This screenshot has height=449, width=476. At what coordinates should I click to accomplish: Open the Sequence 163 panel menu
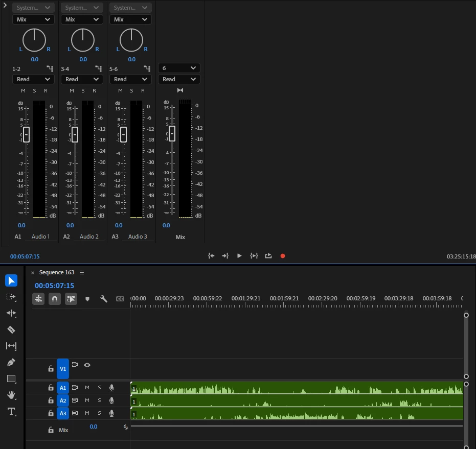point(82,272)
